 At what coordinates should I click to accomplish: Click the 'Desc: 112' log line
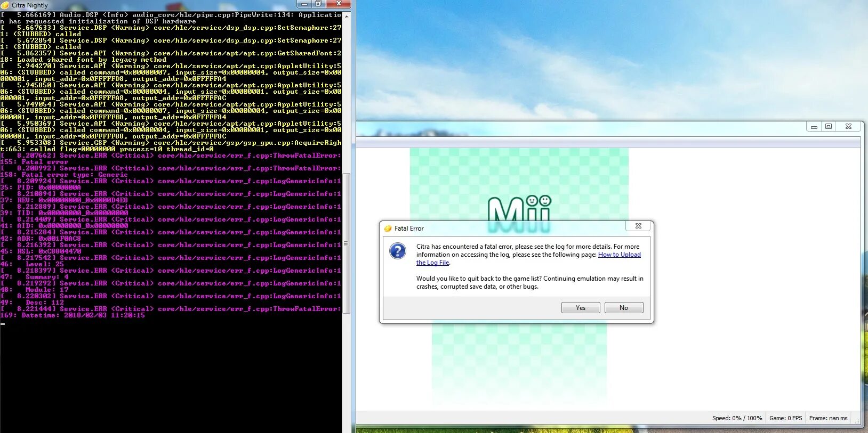coord(32,303)
